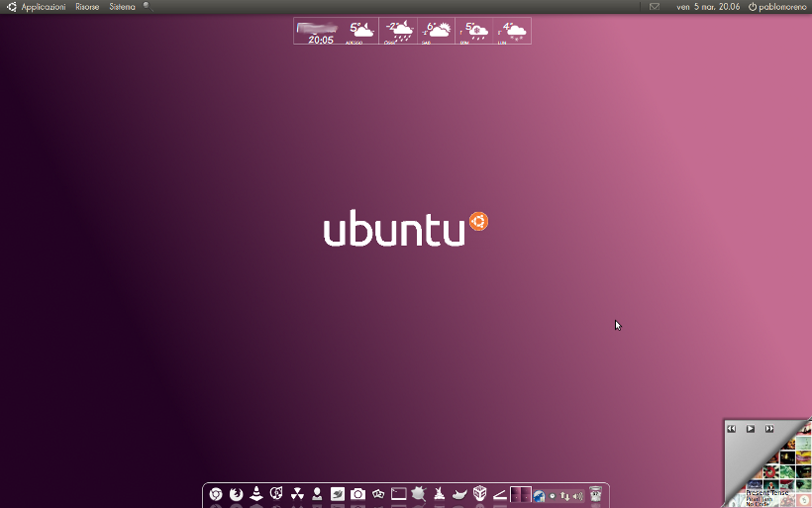Screen dimensions: 812x508
Task: Open Firefox from the dock
Action: click(x=236, y=494)
